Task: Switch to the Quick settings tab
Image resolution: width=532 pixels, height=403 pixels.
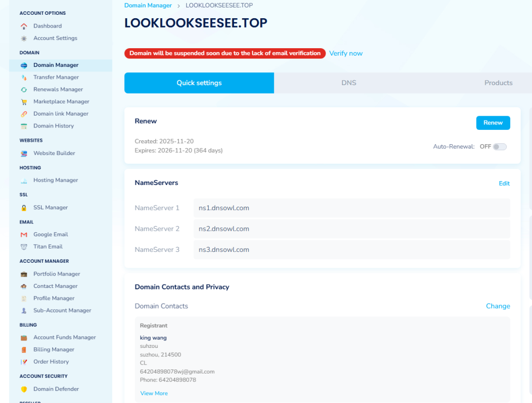Action: pos(199,83)
